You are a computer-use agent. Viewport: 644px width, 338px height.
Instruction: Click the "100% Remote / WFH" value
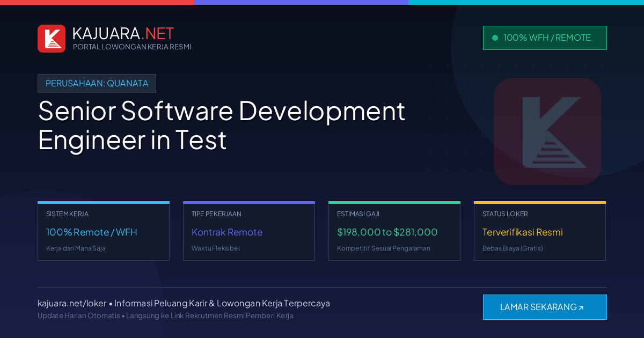(92, 232)
